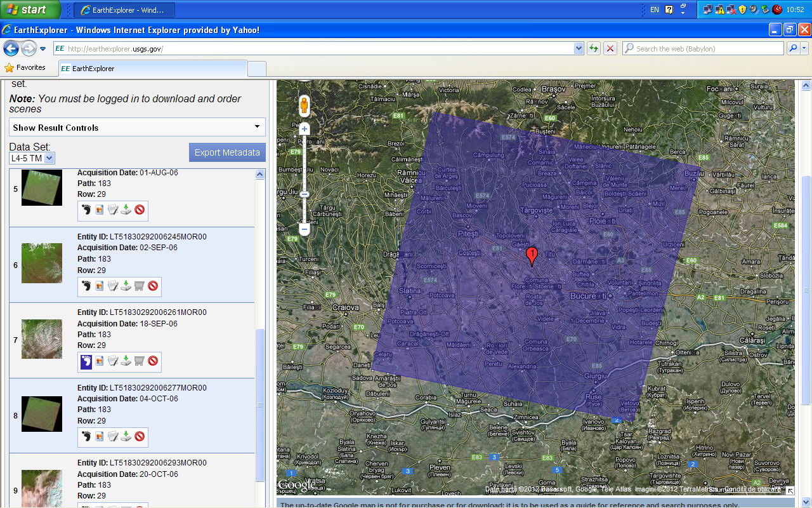This screenshot has width=812, height=508.
Task: Click the Export Metadata button
Action: coord(227,152)
